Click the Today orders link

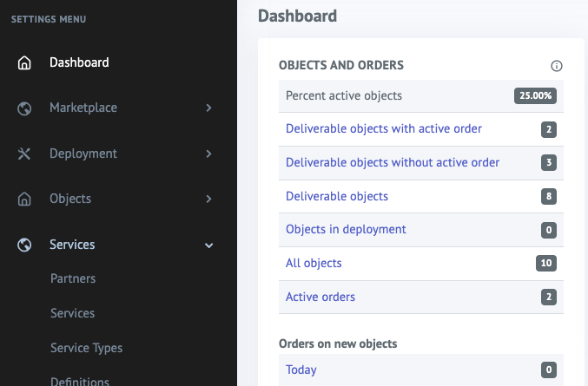(301, 370)
